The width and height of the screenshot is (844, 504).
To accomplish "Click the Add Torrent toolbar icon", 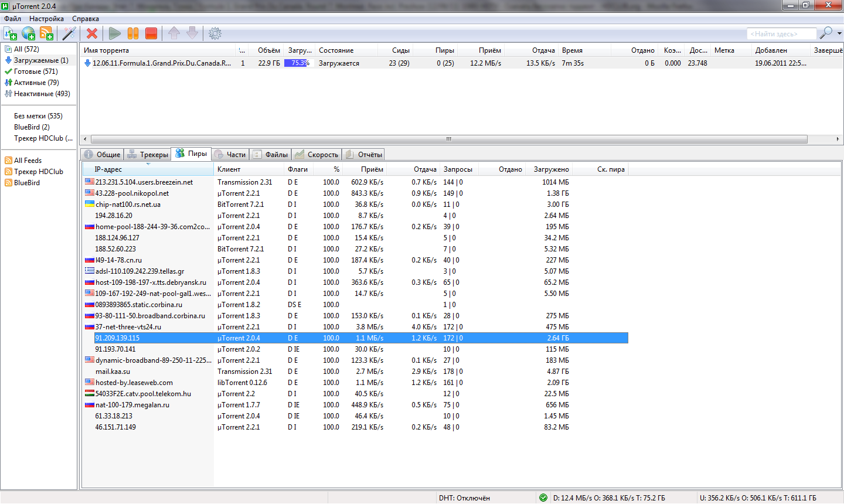I will coord(10,33).
